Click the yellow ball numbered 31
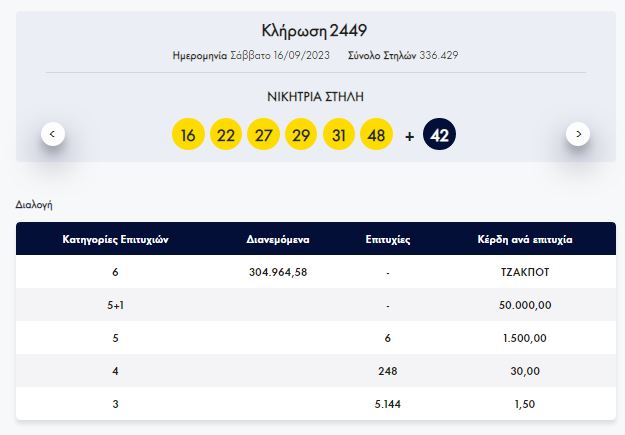Image resolution: width=625 pixels, height=435 pixels. [339, 135]
